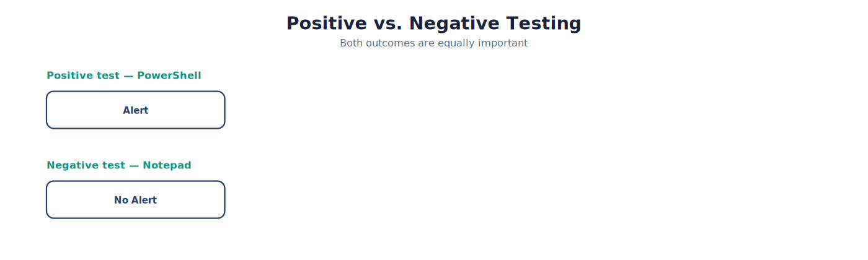Image resolution: width=868 pixels, height=260 pixels.
Task: Click the 'No Alert' text inside the second box
Action: [x=135, y=200]
